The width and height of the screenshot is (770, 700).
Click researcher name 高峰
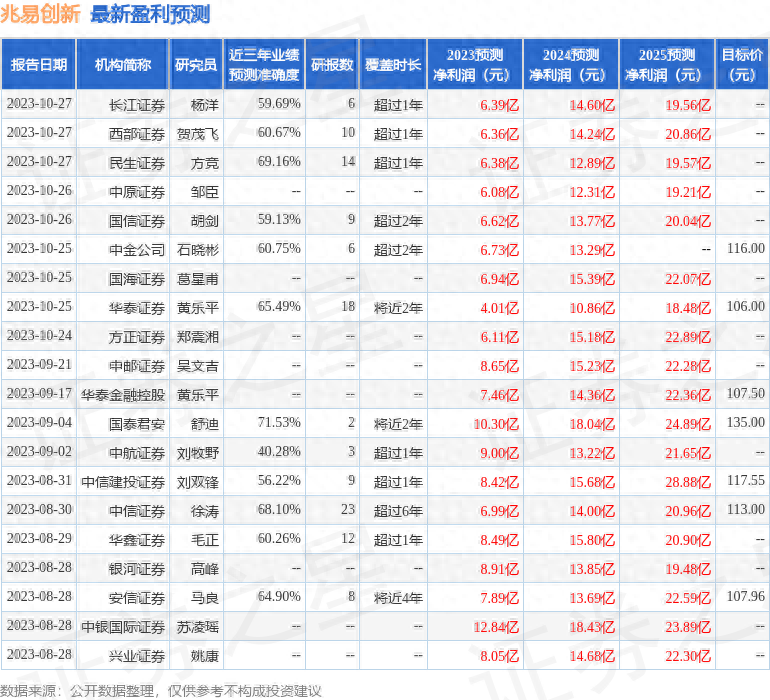pos(204,569)
